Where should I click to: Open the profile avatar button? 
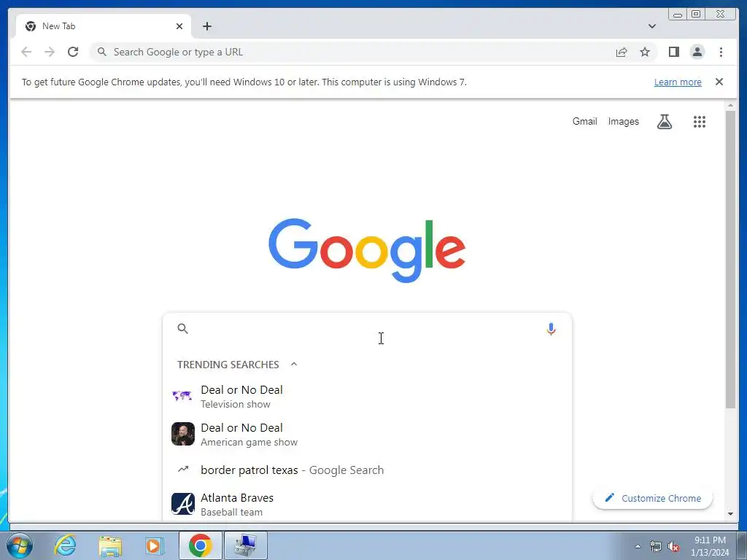click(x=697, y=52)
